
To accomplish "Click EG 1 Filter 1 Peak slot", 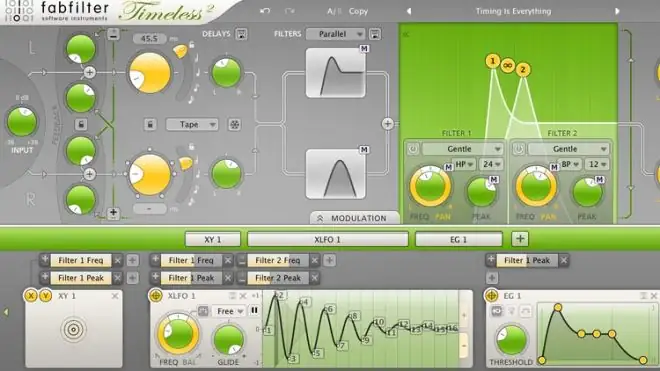I will (527, 261).
